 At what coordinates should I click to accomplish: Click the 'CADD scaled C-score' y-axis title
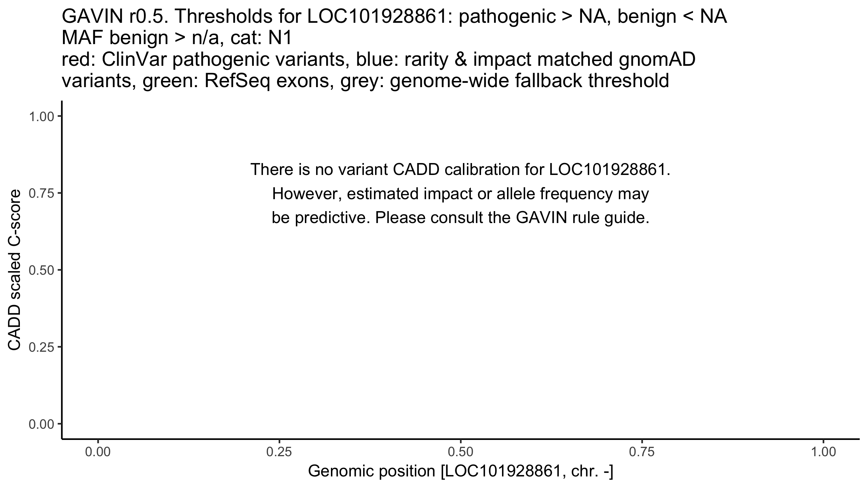14,270
